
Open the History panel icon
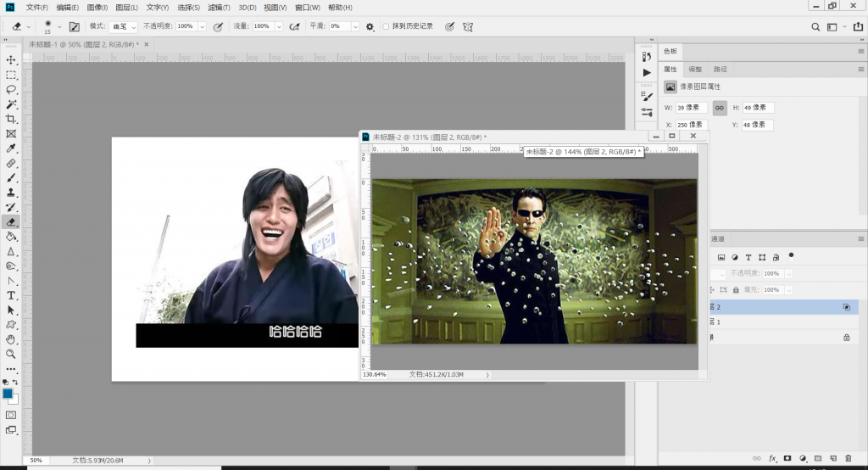pyautogui.click(x=647, y=57)
